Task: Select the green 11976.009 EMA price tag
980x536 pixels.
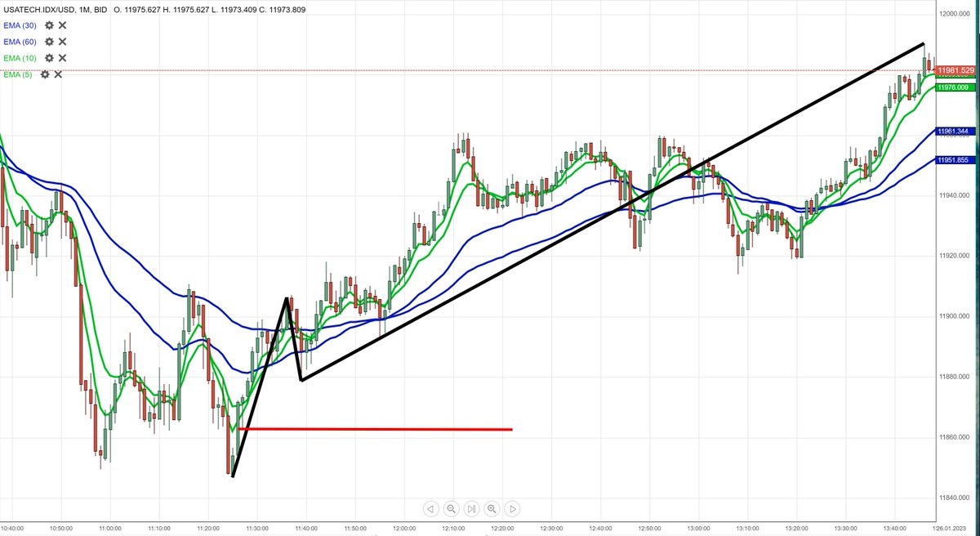Action: pos(955,86)
